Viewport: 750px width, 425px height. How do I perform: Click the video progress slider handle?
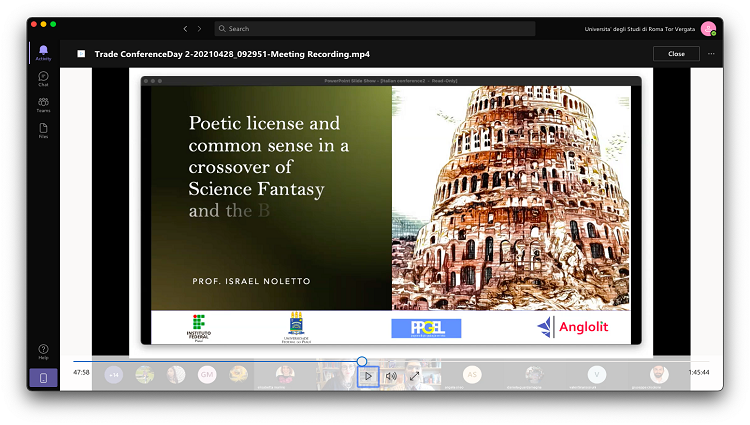click(362, 361)
